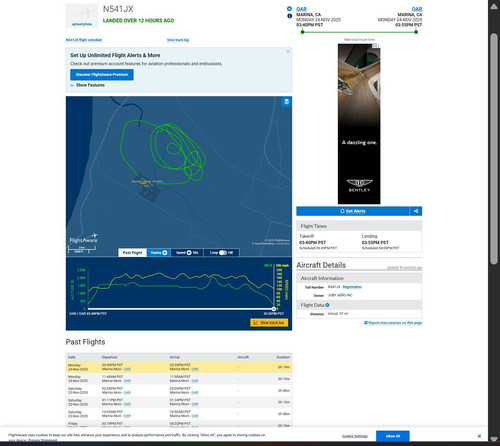Click the Duration column header
The image size is (500, 446).
pyautogui.click(x=283, y=357)
